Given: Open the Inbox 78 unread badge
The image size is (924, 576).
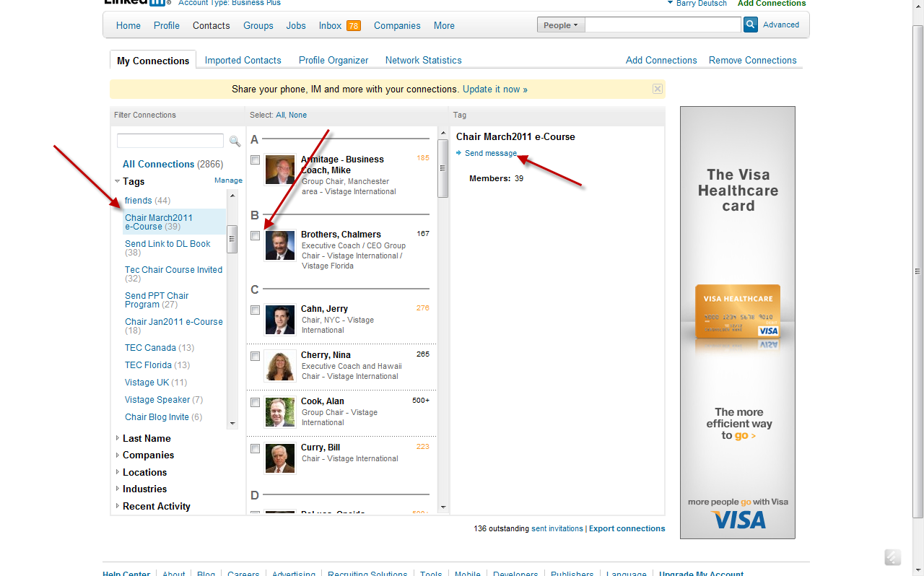Looking at the screenshot, I should coord(353,26).
